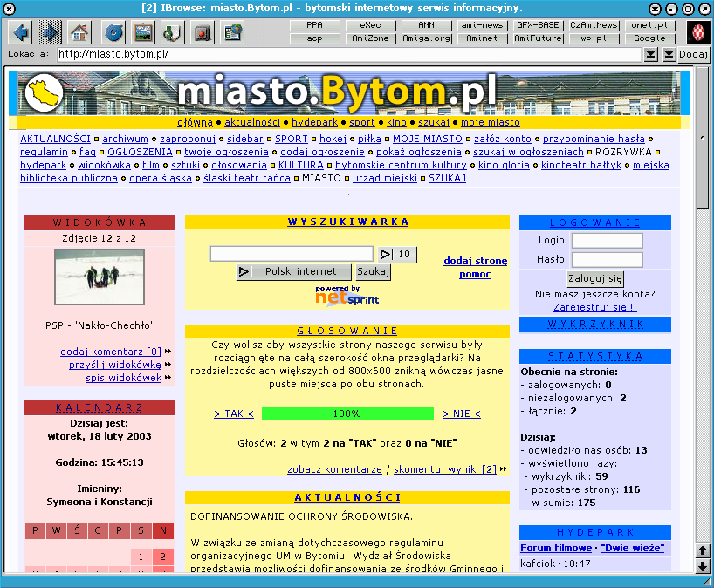Select 'sport' in the yellow navigation bar

click(362, 122)
